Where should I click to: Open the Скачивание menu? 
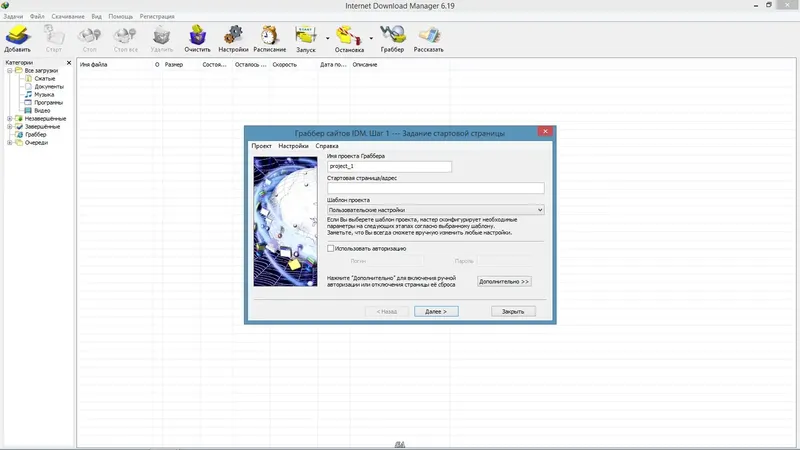click(x=68, y=16)
